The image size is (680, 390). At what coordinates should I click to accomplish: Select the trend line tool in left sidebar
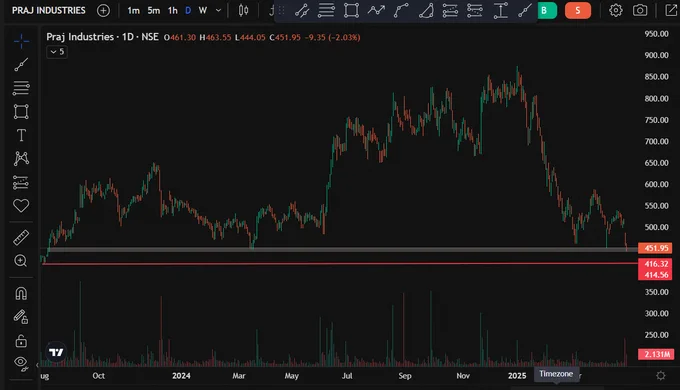click(21, 65)
